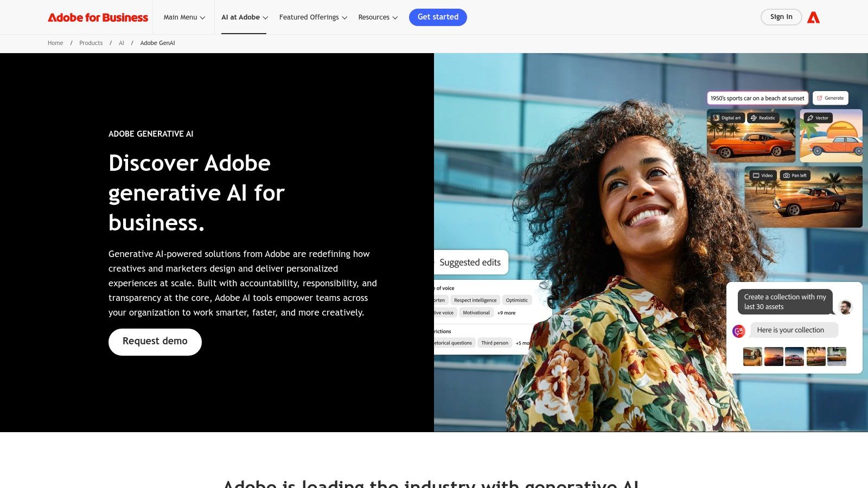Click the Pan left camera chip
Viewport: 868px width, 488px height.
795,175
